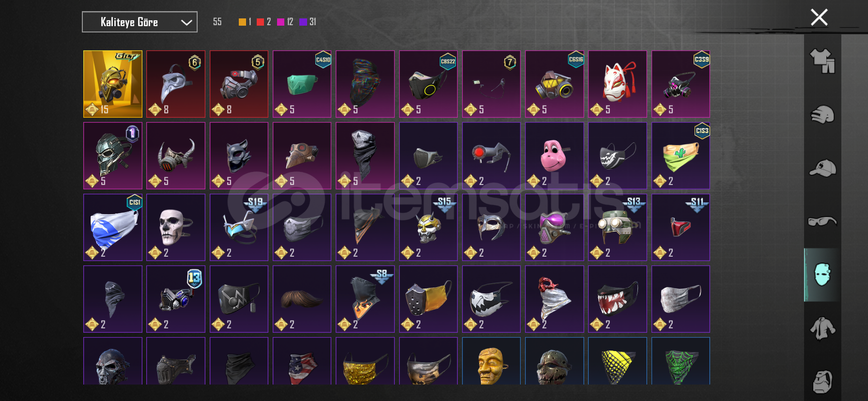Open the jacket category icon
The width and height of the screenshot is (868, 401).
822,328
